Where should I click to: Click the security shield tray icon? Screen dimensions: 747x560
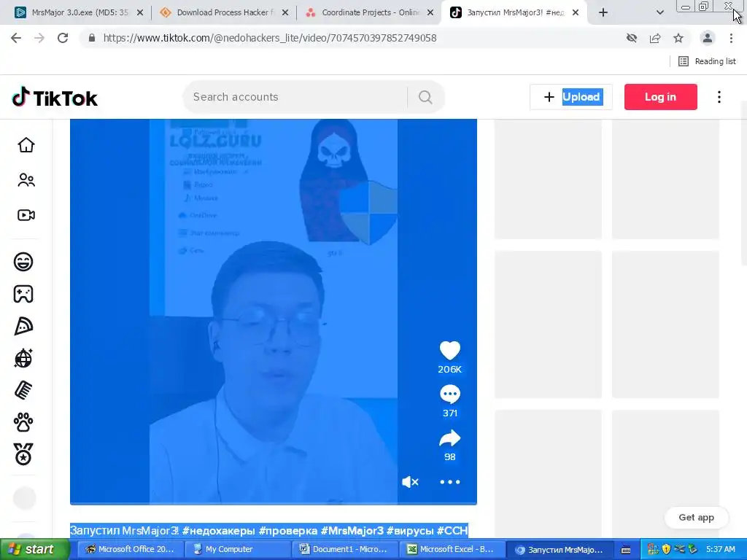[666, 550]
